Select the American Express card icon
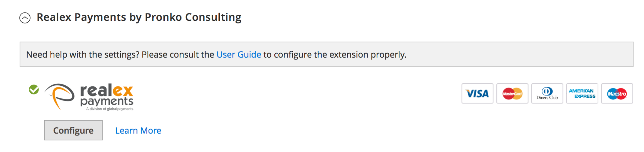Viewport: 644px width, 152px height. click(582, 93)
